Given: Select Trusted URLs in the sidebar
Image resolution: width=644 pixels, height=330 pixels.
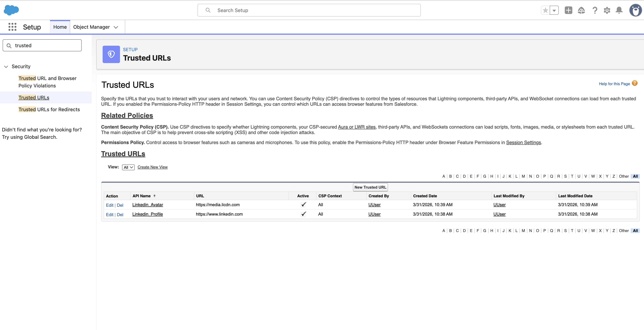Looking at the screenshot, I should [34, 98].
